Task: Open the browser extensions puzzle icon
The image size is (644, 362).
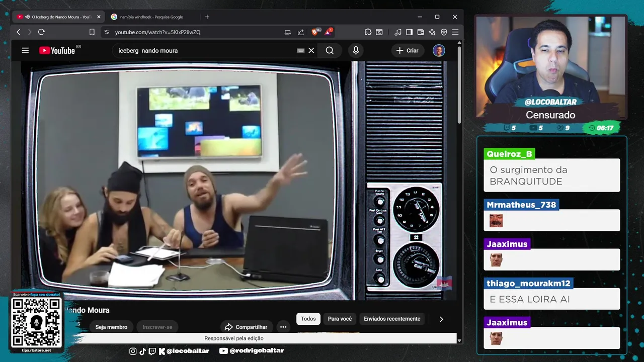Action: click(368, 32)
